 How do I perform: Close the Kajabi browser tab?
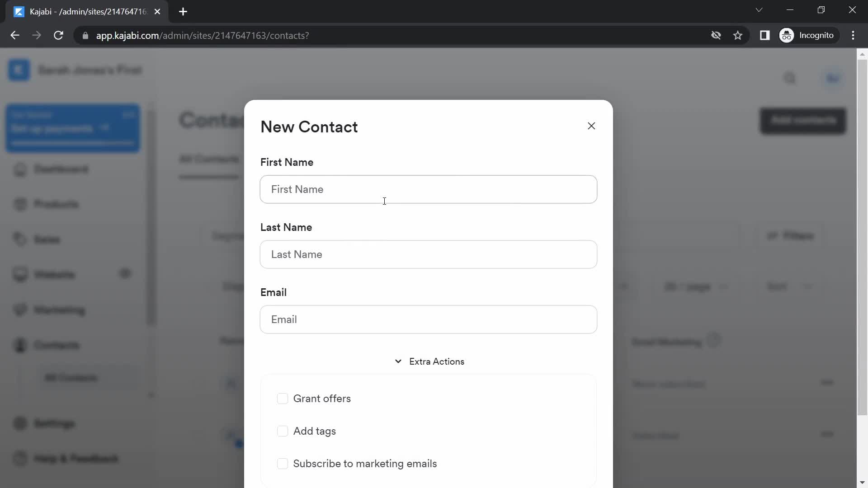(x=157, y=12)
